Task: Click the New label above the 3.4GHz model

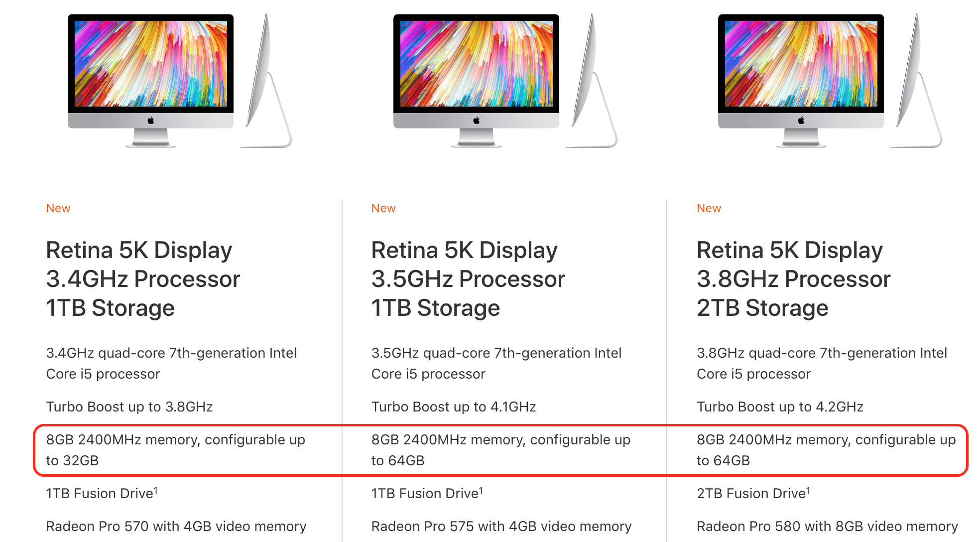Action: pyautogui.click(x=58, y=208)
